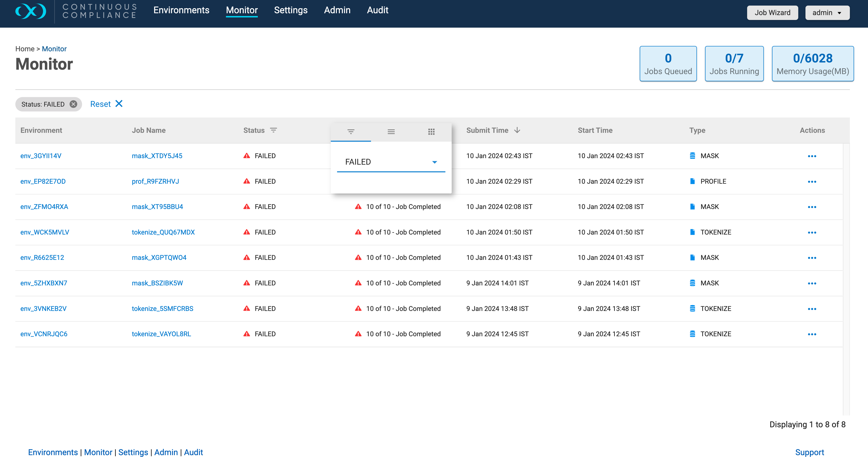Select the filter tab in column menu
The width and height of the screenshot is (868, 457).
click(351, 132)
